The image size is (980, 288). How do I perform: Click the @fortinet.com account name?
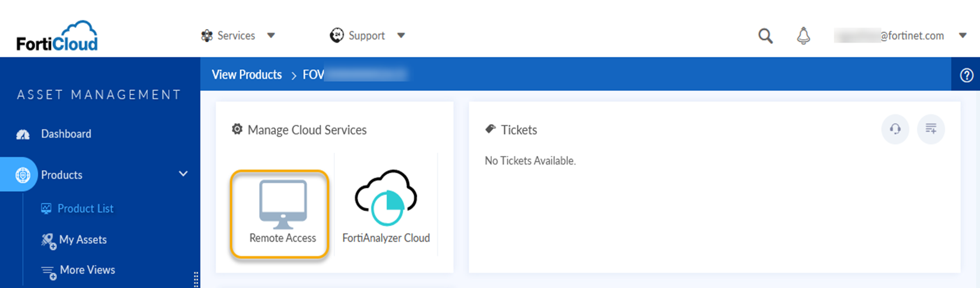pyautogui.click(x=889, y=36)
